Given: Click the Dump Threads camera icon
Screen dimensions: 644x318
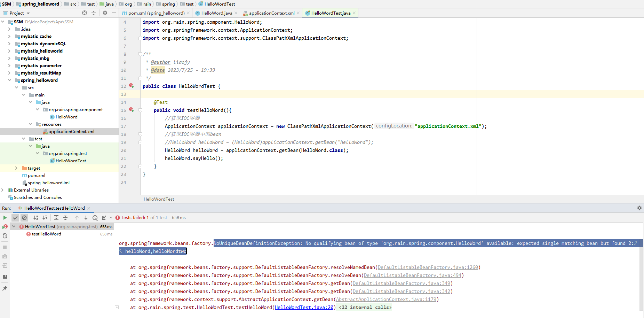Looking at the screenshot, I should pyautogui.click(x=5, y=256).
